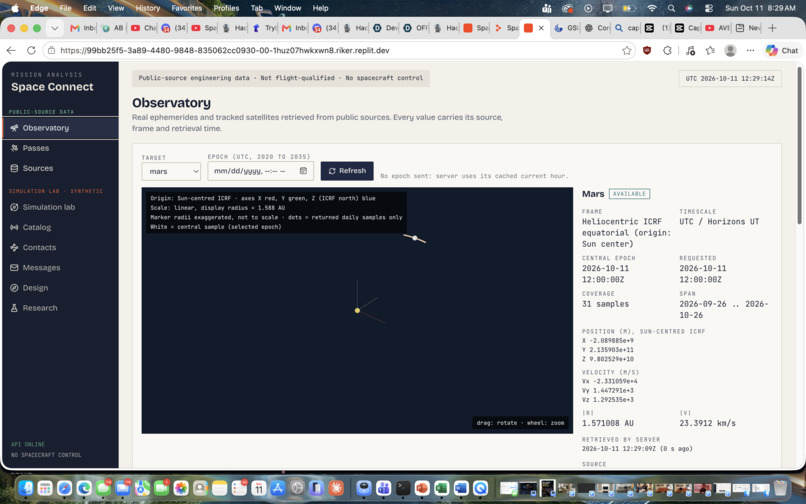Open the red shield extension icon
Image resolution: width=806 pixels, height=504 pixels.
[x=647, y=50]
